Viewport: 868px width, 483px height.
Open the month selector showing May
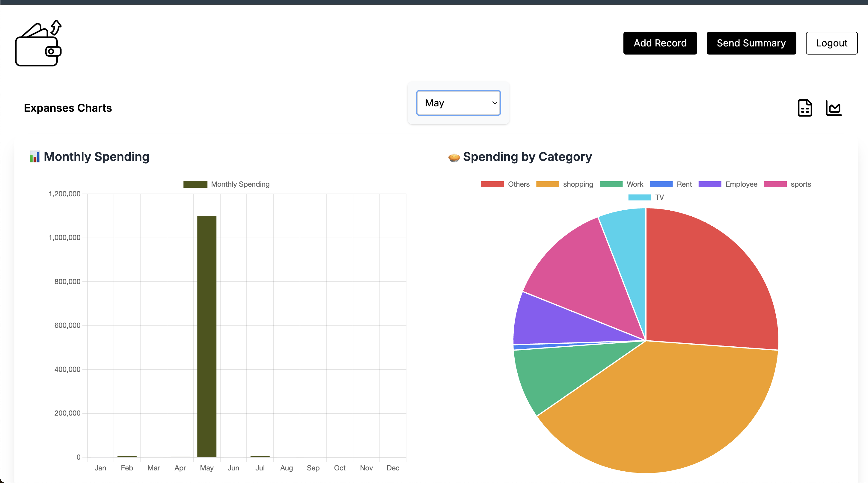(458, 103)
